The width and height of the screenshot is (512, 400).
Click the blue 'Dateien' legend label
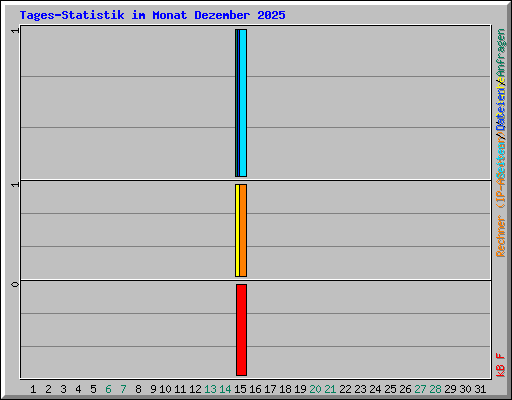pos(501,108)
